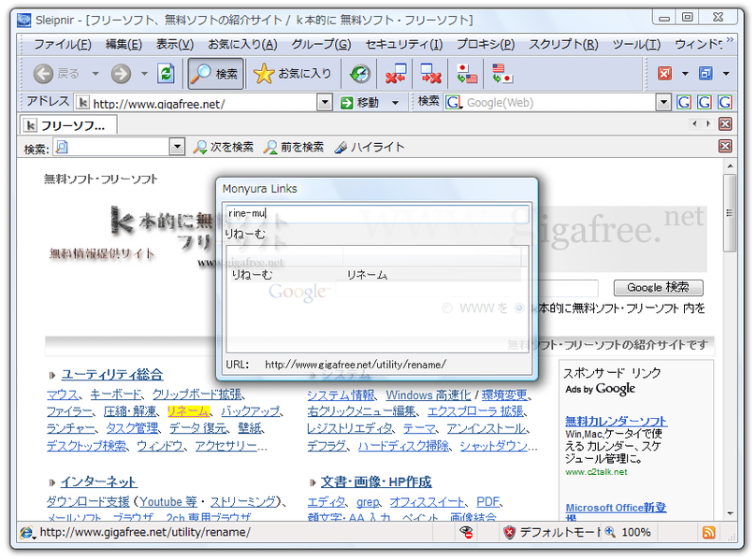
Task: Open the インターネット heading link
Action: tap(98, 481)
